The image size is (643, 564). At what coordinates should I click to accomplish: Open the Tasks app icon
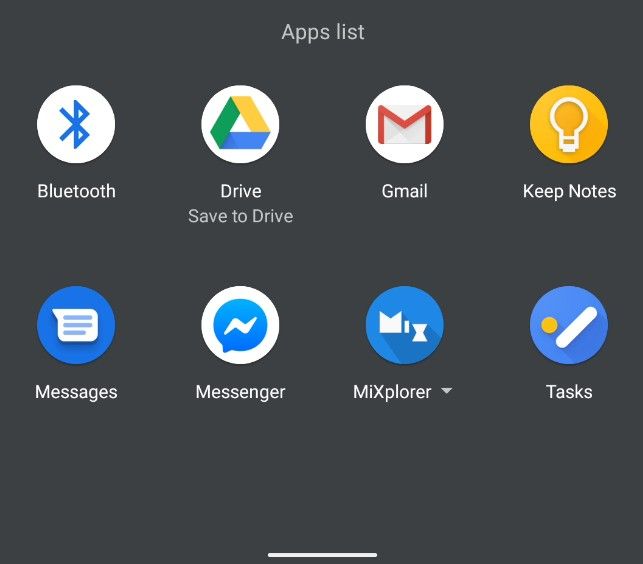(x=569, y=325)
